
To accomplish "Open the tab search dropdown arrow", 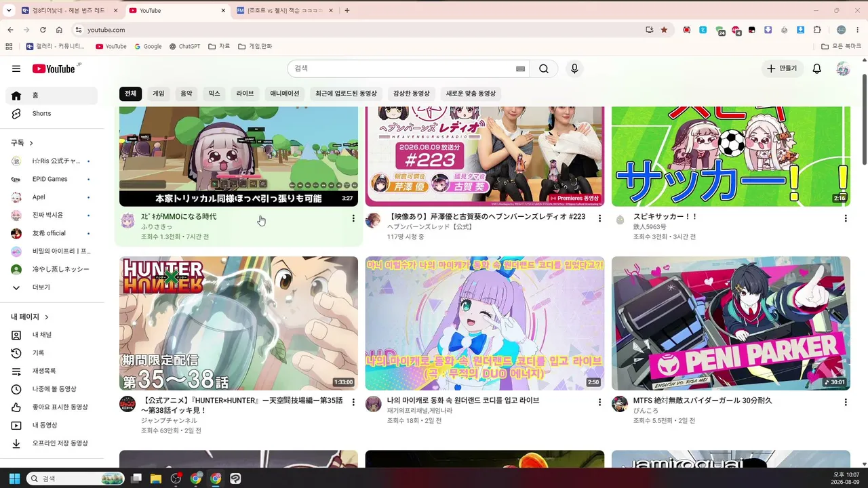I will pos(9,10).
